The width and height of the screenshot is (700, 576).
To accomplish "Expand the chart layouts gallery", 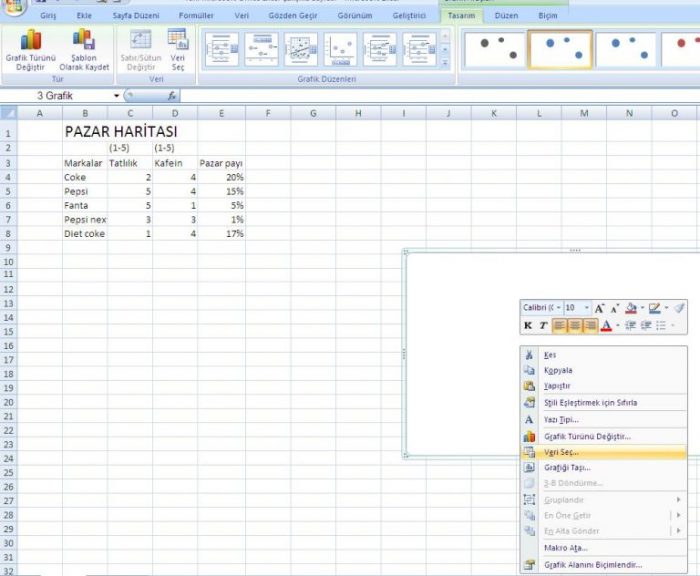I will pyautogui.click(x=445, y=63).
